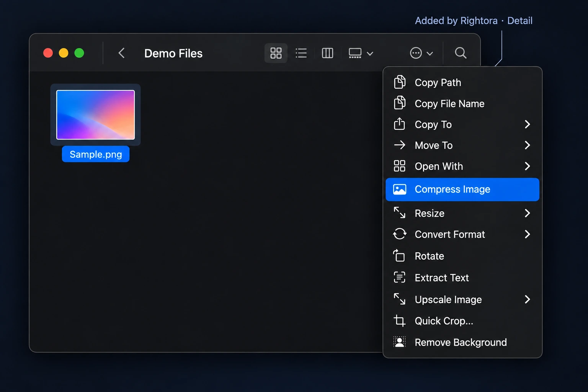Expand the Open With submenu arrow
Screen dimensions: 588x392
(527, 166)
